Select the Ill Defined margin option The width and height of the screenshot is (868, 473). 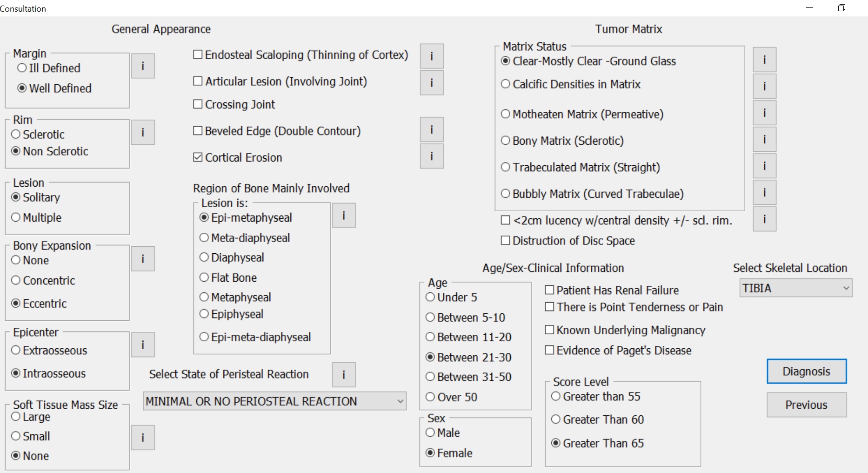click(x=22, y=68)
